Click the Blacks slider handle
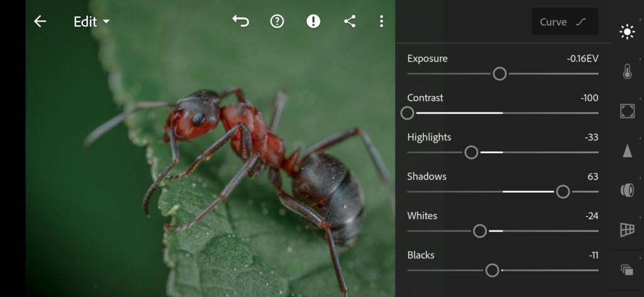Screen dimensions: 644x297 492,271
